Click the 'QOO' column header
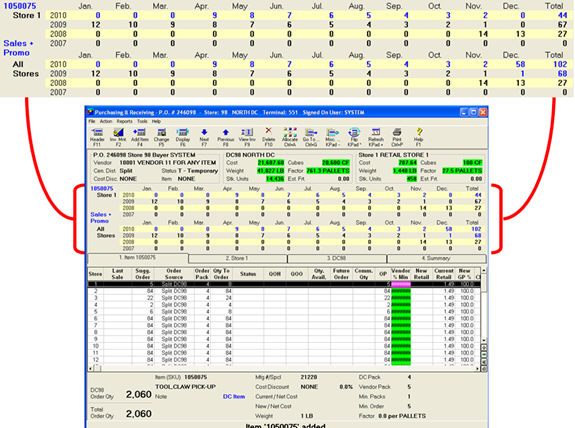 coord(297,274)
